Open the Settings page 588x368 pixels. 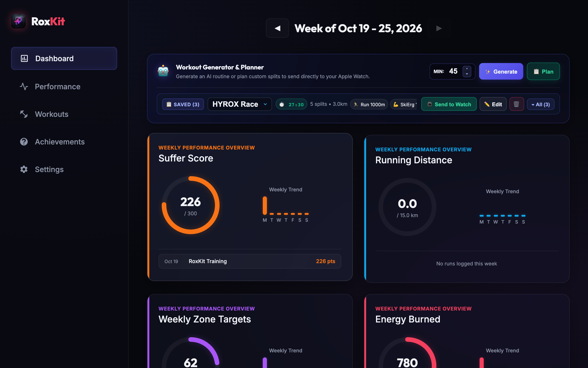pos(64,169)
